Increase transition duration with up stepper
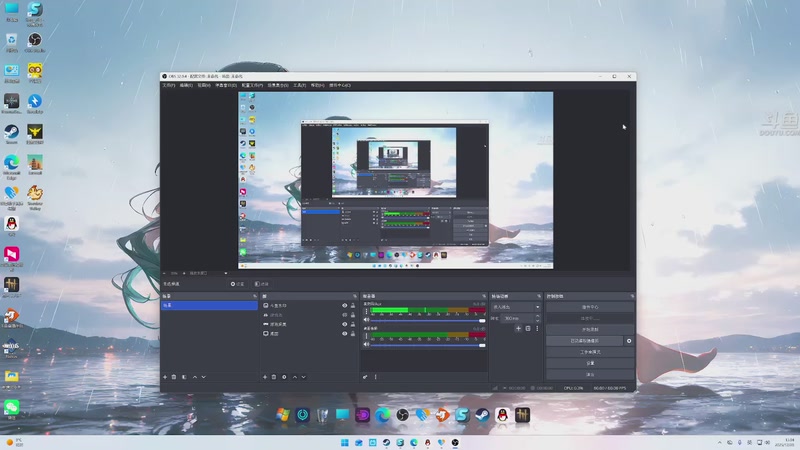The width and height of the screenshot is (800, 450). 537,316
